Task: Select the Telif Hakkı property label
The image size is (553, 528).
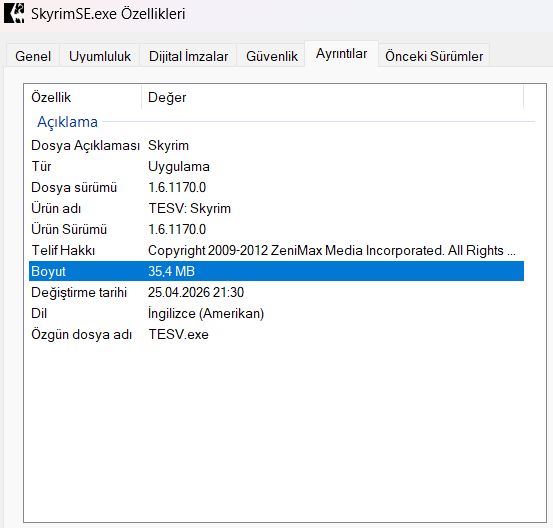Action: click(x=63, y=250)
